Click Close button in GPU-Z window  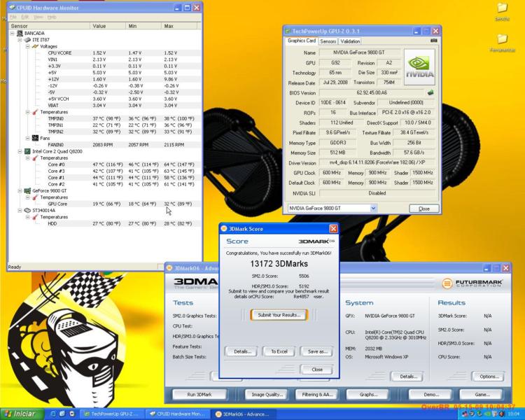coord(424,209)
